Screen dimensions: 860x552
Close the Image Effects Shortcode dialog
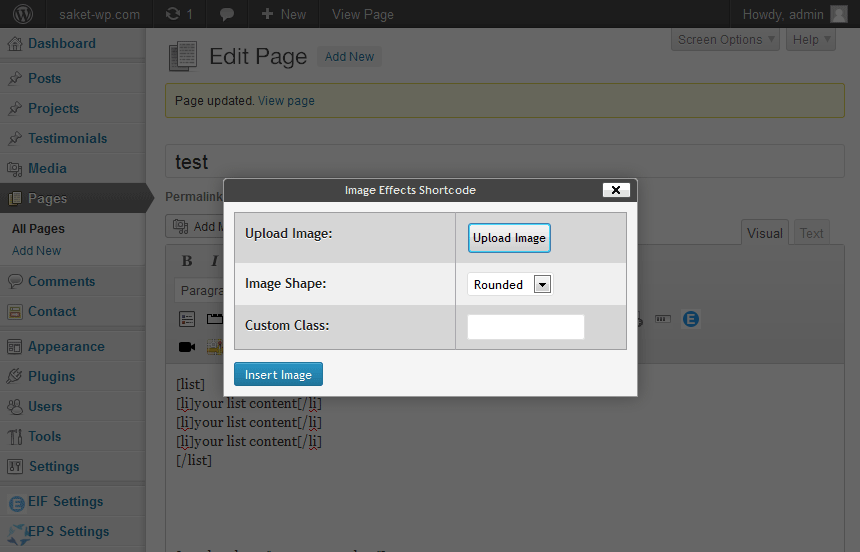tap(616, 190)
